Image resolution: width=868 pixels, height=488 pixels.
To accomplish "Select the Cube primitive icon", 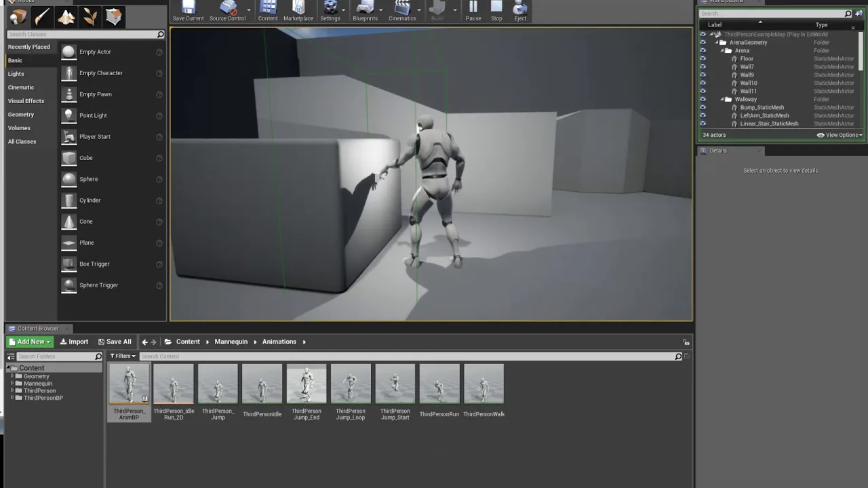I will tap(68, 158).
